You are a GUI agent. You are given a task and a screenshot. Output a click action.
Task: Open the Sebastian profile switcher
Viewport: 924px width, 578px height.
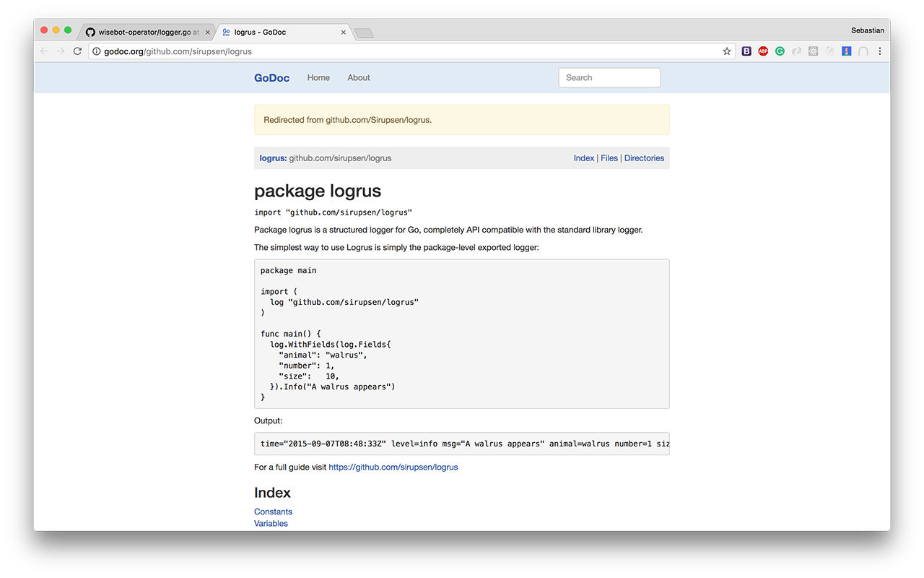pyautogui.click(x=867, y=30)
